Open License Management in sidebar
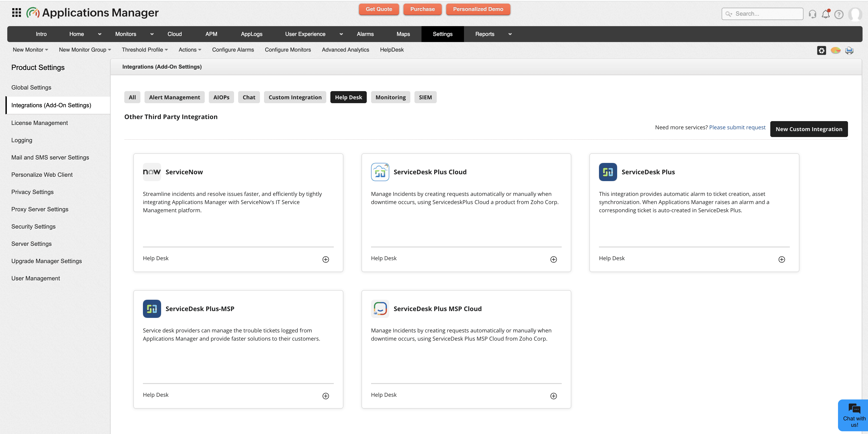868x434 pixels. 40,123
